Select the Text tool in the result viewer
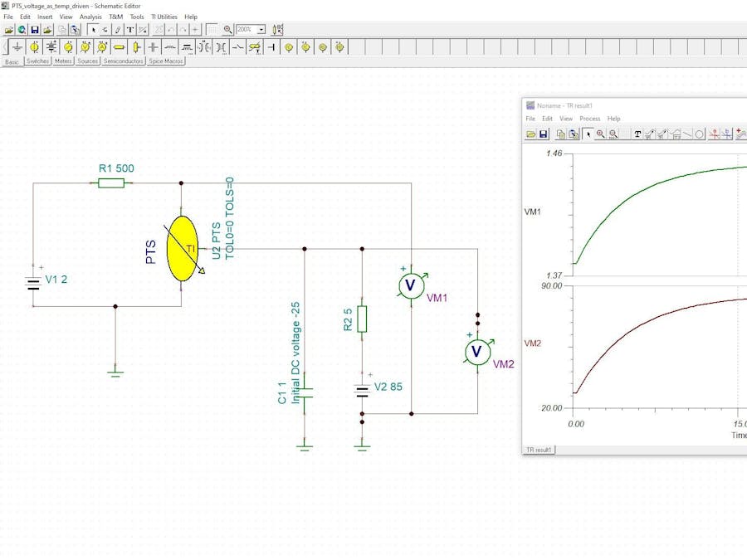This screenshot has height=560, width=747. click(x=637, y=133)
